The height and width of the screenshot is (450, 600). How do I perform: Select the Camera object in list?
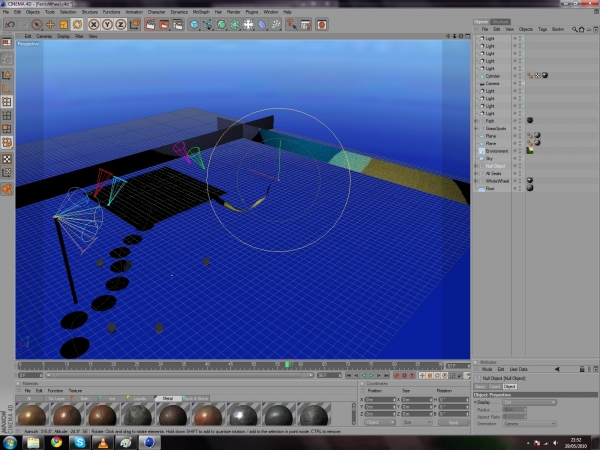(492, 83)
